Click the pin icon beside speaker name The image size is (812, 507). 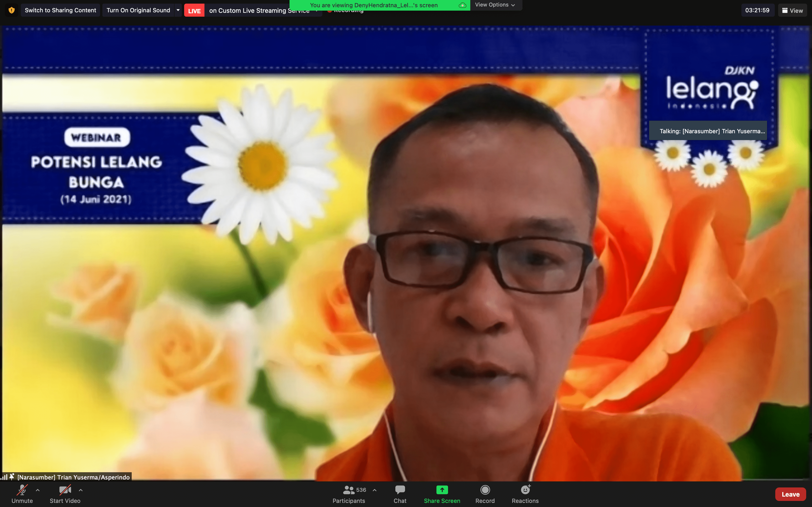pyautogui.click(x=12, y=477)
